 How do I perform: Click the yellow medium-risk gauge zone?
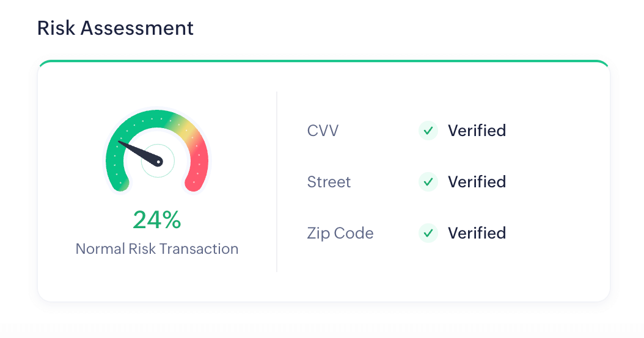pos(185,127)
